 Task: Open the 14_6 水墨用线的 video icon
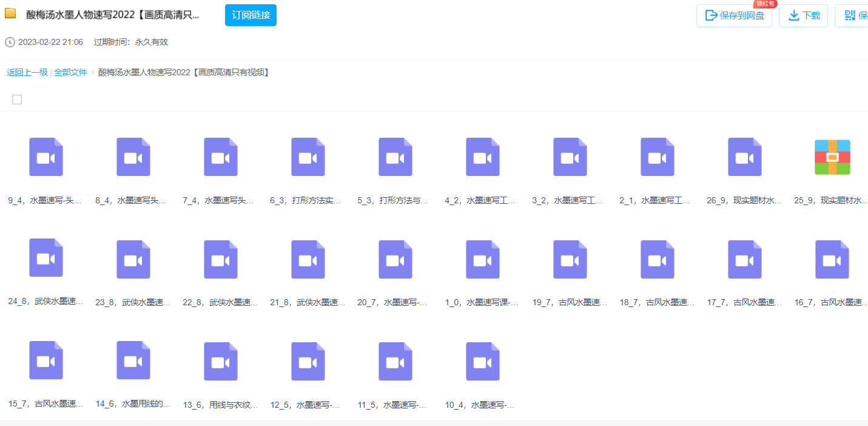[133, 360]
